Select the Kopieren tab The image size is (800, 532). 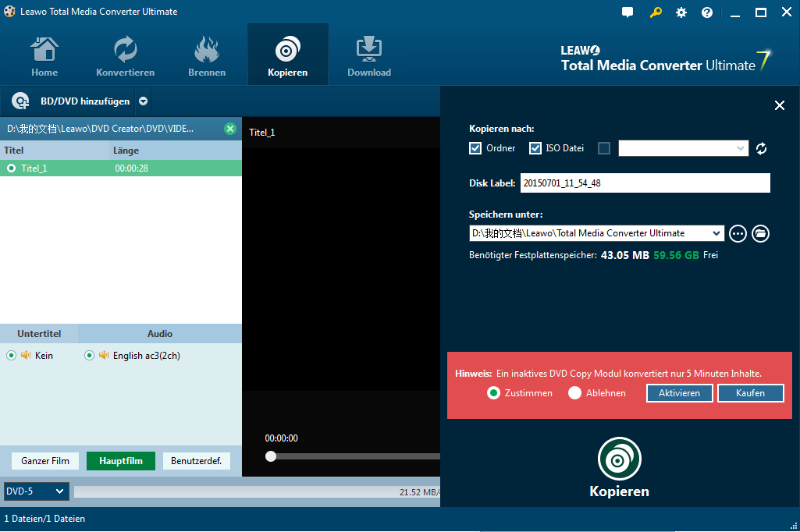288,55
